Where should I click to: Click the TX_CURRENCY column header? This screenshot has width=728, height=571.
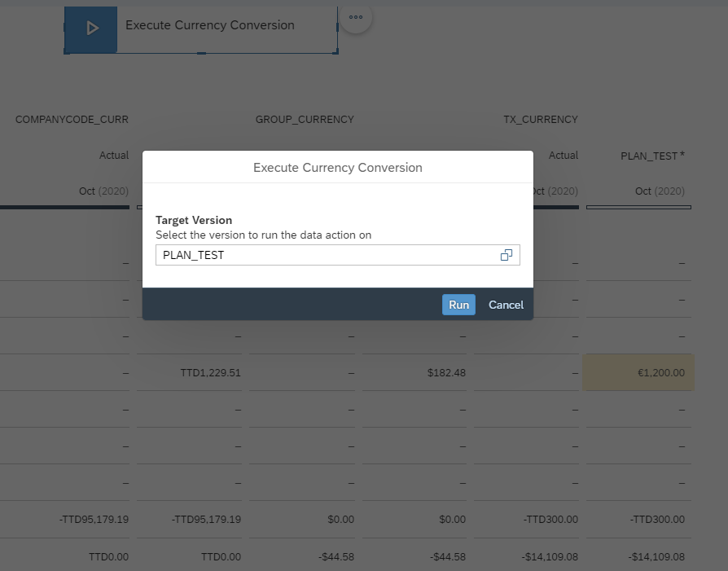coord(541,120)
